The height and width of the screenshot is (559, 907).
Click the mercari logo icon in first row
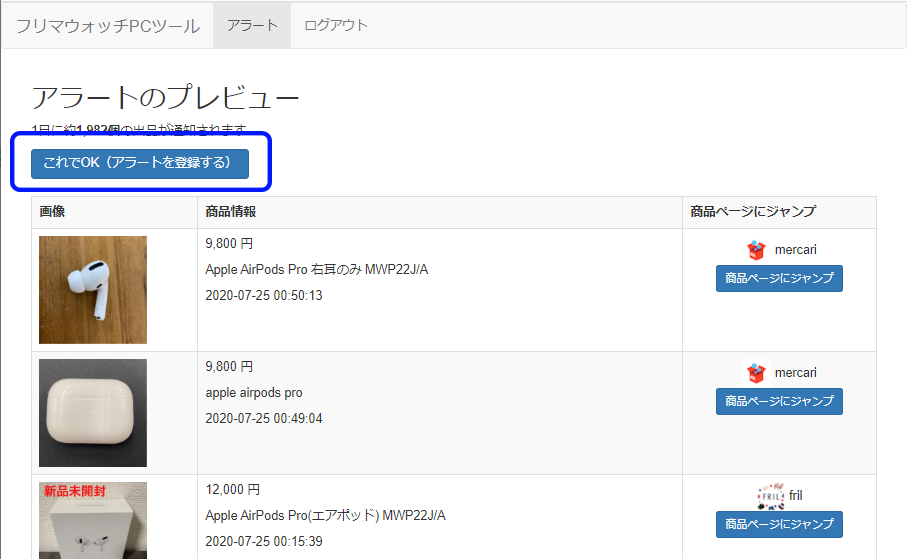(x=756, y=250)
